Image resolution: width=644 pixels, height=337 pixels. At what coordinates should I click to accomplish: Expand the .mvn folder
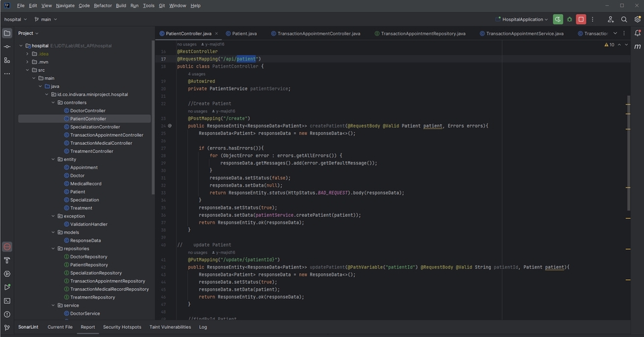(28, 62)
